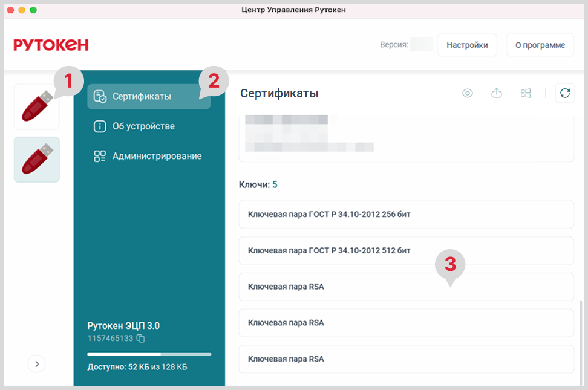Open Настройки button
588x390 pixels.
(467, 45)
